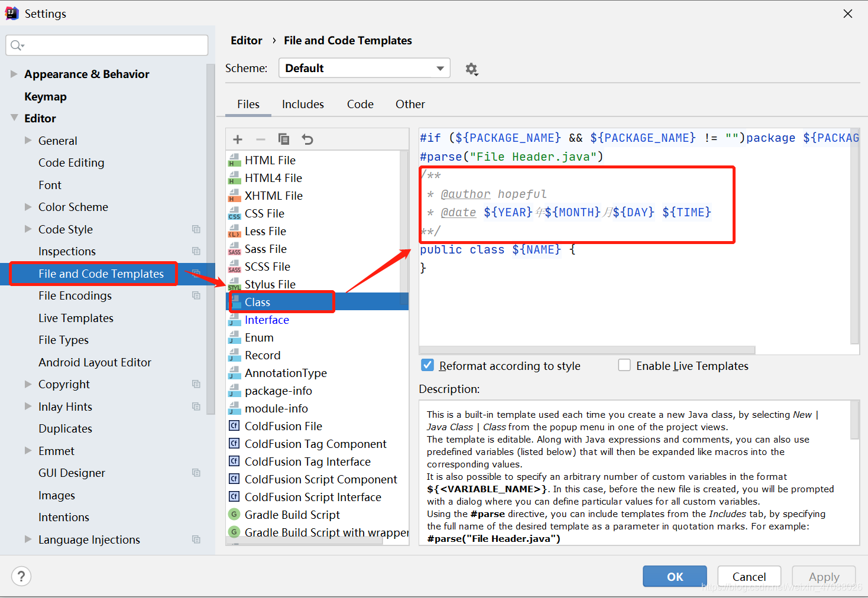Select File Types settings item
The height and width of the screenshot is (598, 868).
[x=63, y=340]
